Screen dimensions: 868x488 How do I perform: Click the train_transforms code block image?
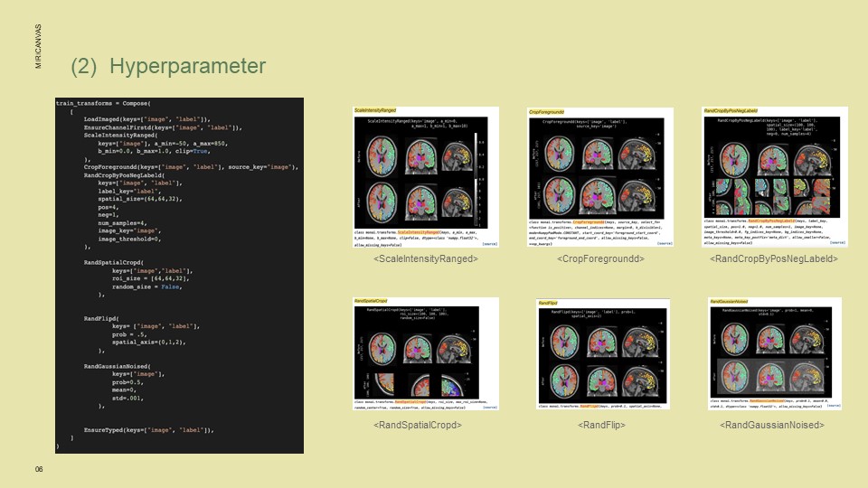coord(179,276)
